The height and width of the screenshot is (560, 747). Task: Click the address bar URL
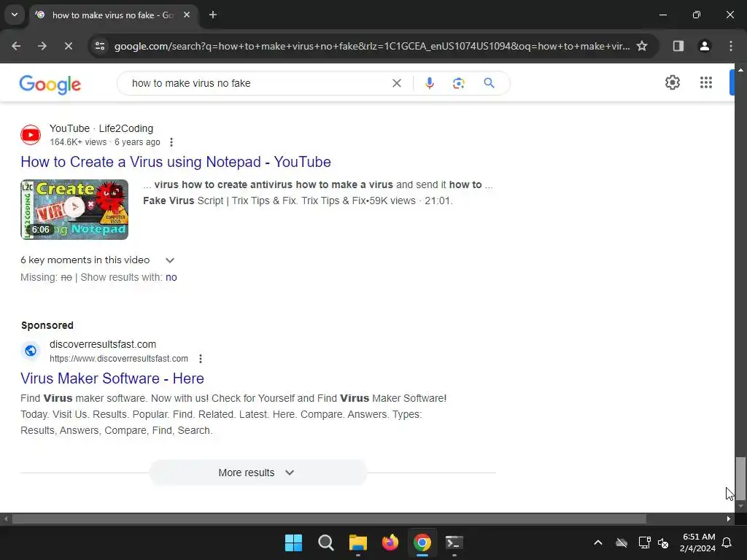point(371,46)
